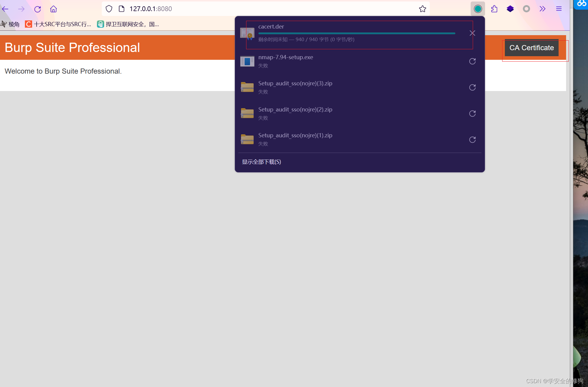Image resolution: width=588 pixels, height=387 pixels.
Task: Click the page info icon in address bar
Action: [x=122, y=9]
